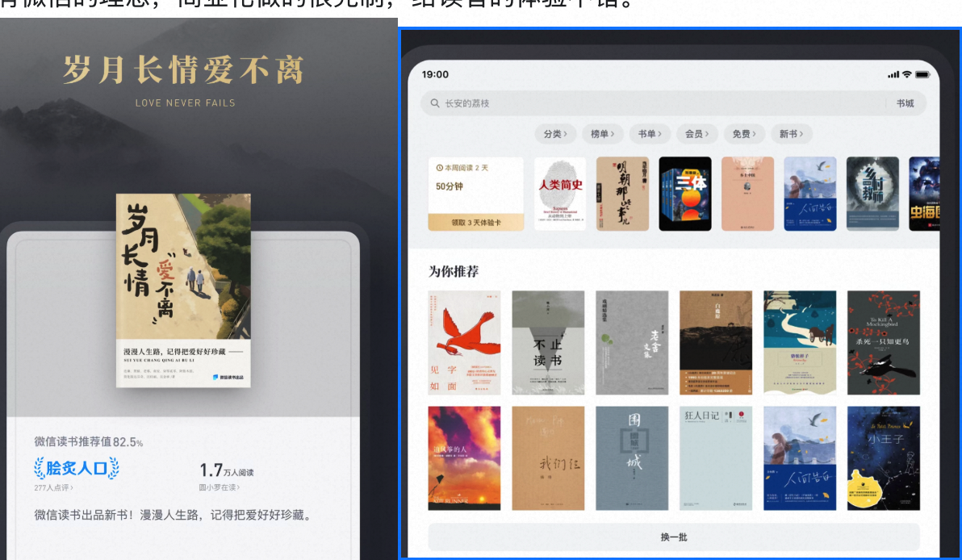Tap the Wi-Fi icon in status bar
The width and height of the screenshot is (962, 560).
[907, 74]
